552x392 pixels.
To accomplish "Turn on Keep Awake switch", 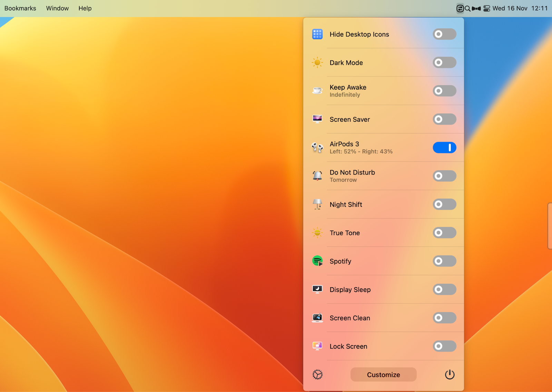I will tap(444, 91).
